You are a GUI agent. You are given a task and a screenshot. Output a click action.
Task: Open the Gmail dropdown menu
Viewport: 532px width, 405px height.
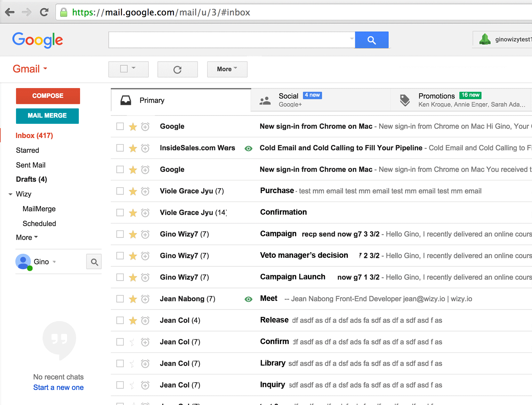click(x=30, y=69)
